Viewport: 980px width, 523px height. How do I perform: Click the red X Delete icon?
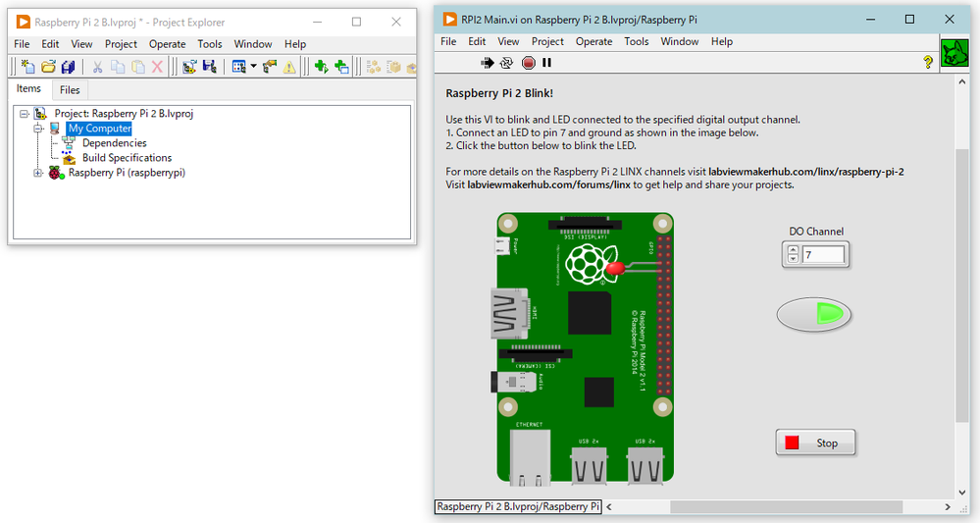tap(158, 67)
